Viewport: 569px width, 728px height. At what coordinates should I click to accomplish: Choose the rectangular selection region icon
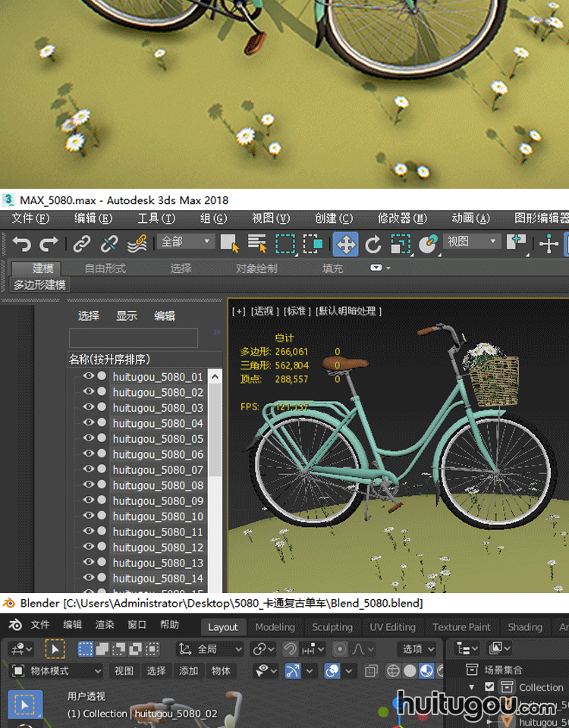click(x=285, y=243)
